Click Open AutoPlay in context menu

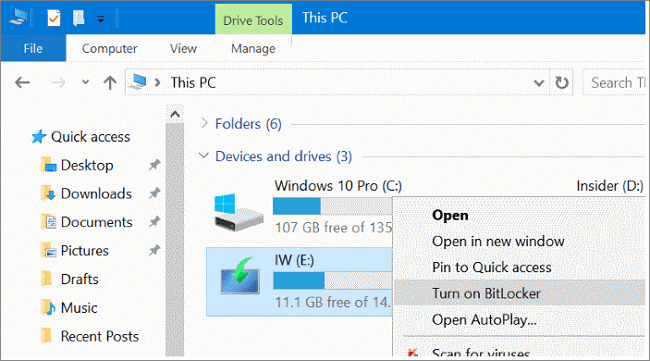pyautogui.click(x=484, y=320)
